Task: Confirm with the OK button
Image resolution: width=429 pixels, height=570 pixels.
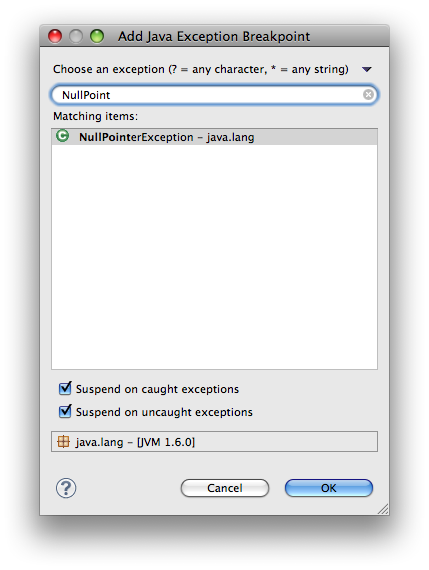Action: coord(329,488)
